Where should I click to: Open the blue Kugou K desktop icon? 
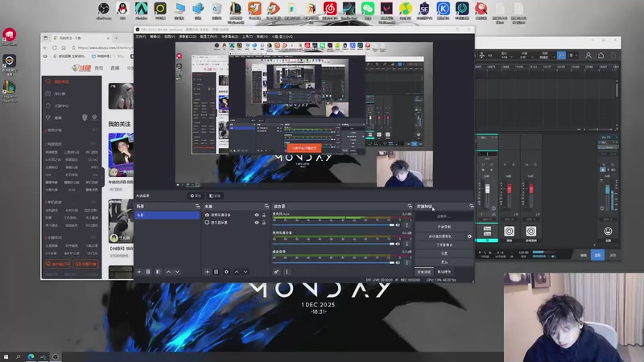[x=444, y=9]
